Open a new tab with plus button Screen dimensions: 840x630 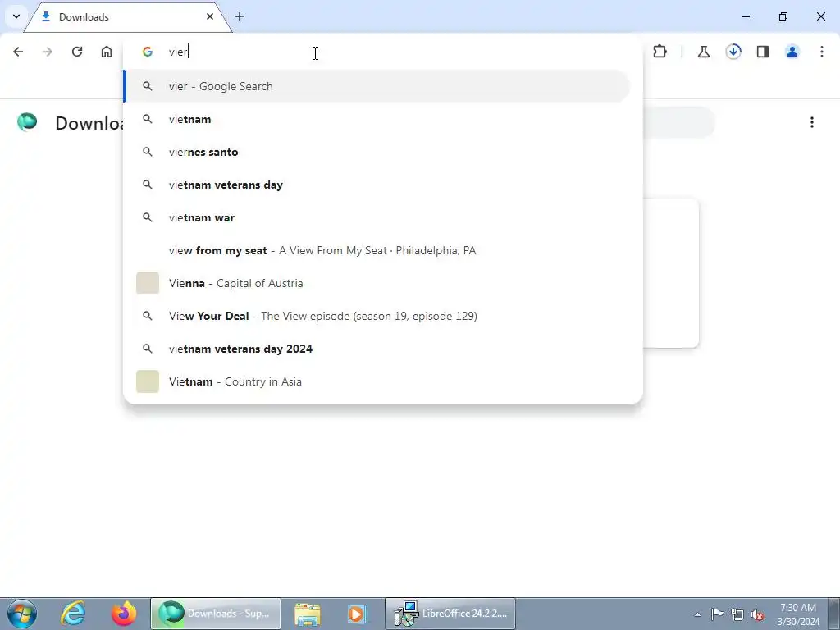(x=240, y=16)
